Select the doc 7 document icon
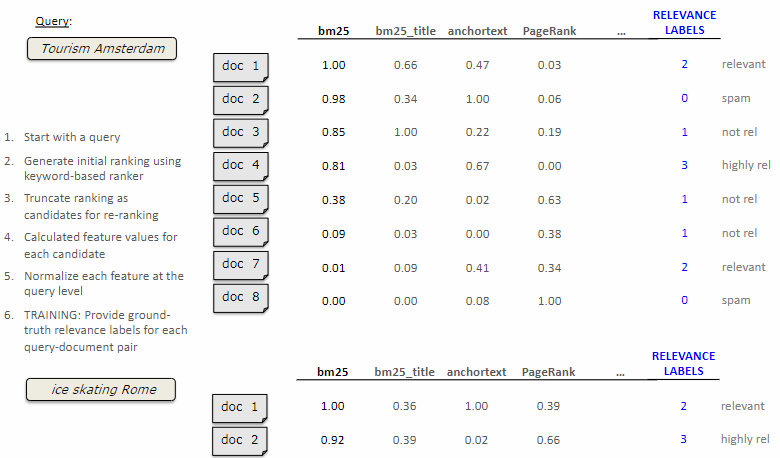The height and width of the screenshot is (458, 780). click(x=240, y=264)
